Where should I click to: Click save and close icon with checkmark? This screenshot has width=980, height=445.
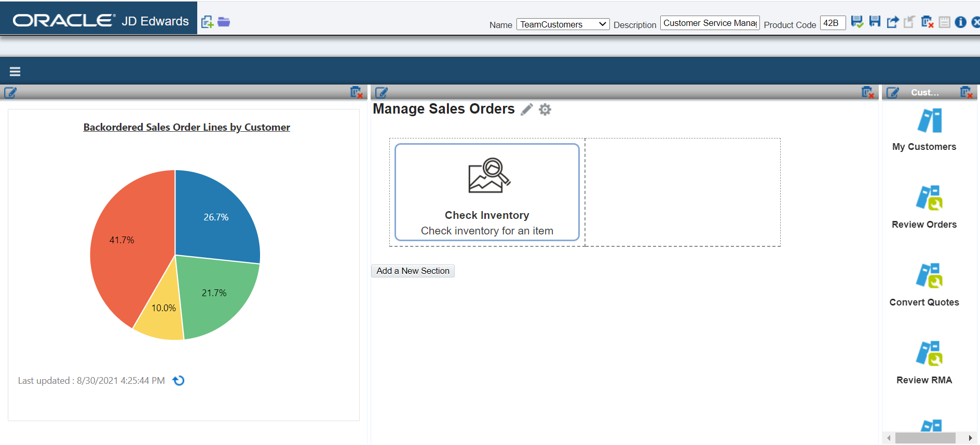(x=857, y=22)
